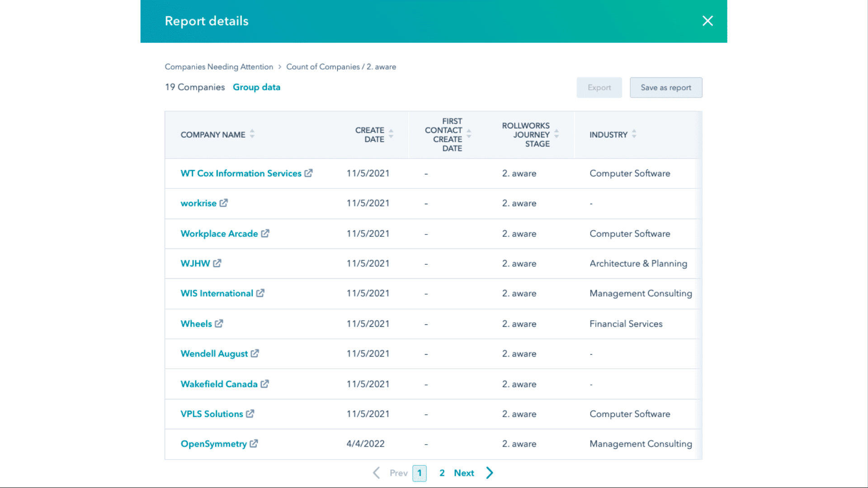Open external link icon next to OpenSymmetry
This screenshot has height=488, width=868.
pos(254,443)
